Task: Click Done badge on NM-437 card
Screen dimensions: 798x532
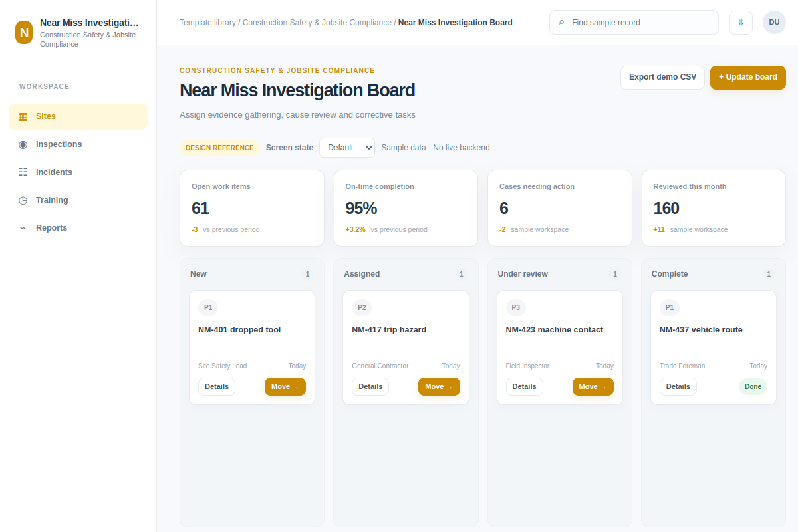Action: pos(753,386)
